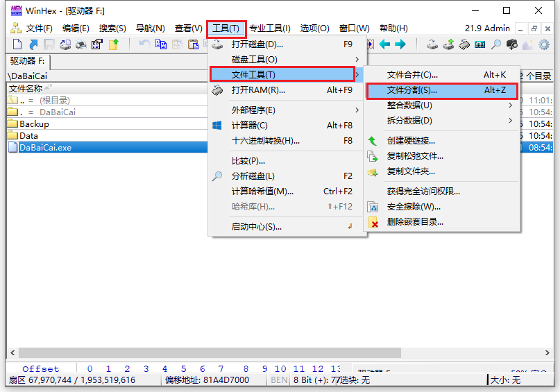The image size is (560, 392).
Task: Expand the 磁盘工具(O) submenu
Action: pos(288,60)
